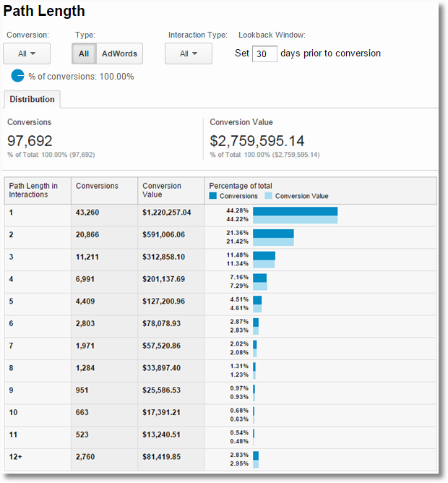
Task: Click the bar for path length 2
Action: tap(273, 238)
